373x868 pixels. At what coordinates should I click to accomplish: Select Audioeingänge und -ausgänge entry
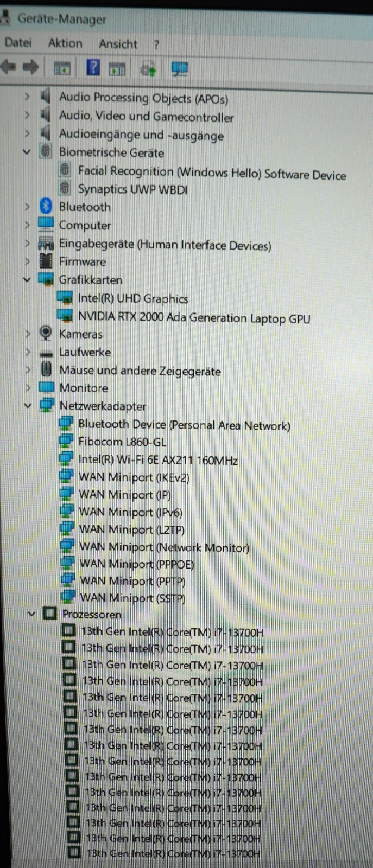pos(141,135)
